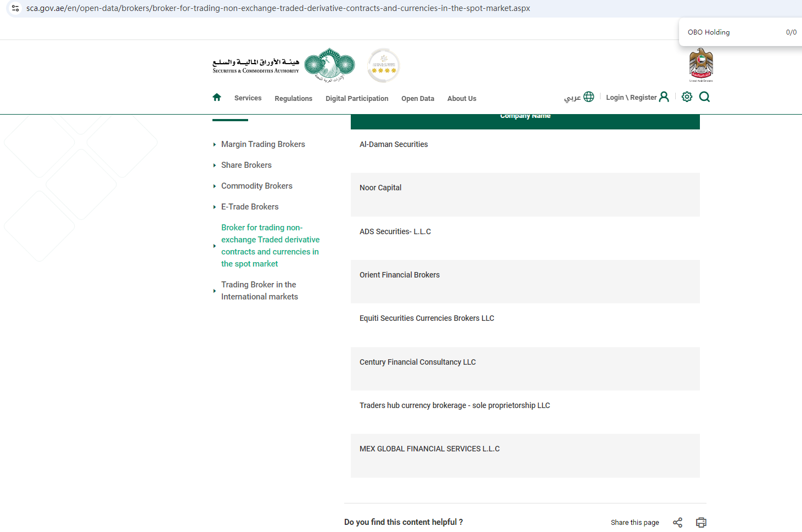Select Broker for trading non-exchange derivatives link
Image resolution: width=802 pixels, height=532 pixels.
coord(271,246)
